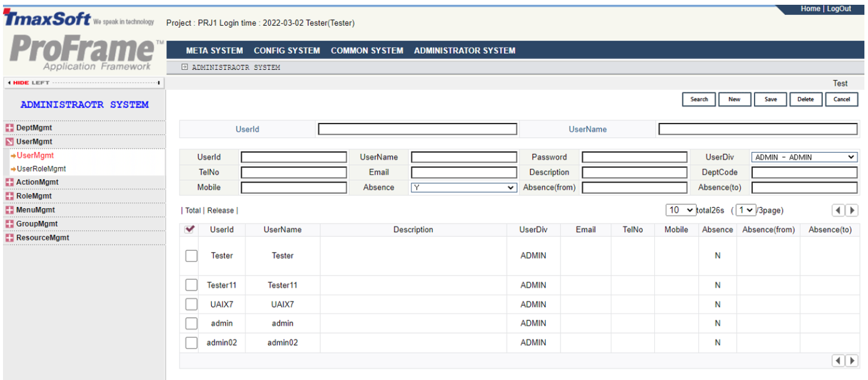The height and width of the screenshot is (380, 868).
Task: Click the select-all checkmark header icon
Action: (190, 230)
